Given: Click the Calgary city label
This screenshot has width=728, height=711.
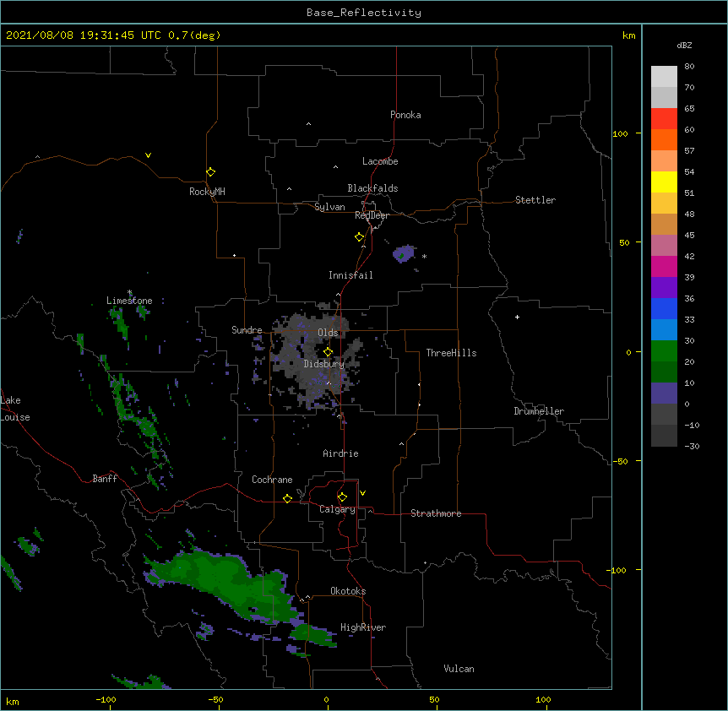Looking at the screenshot, I should pos(338,509).
